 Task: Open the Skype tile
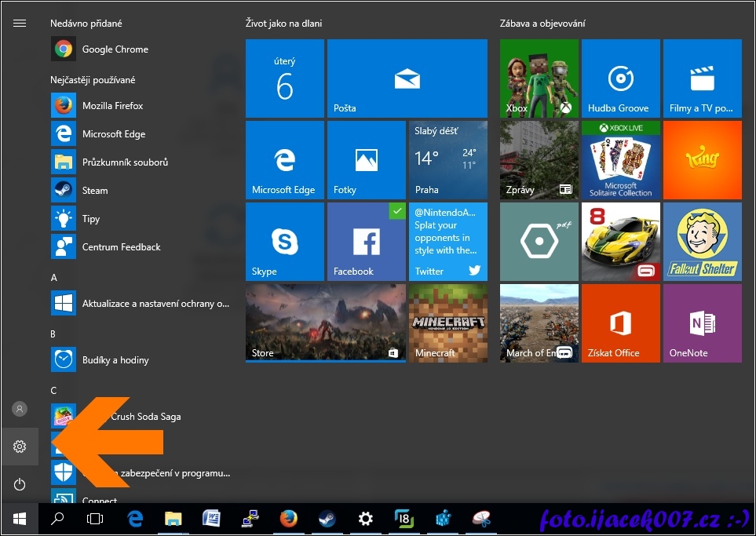(284, 241)
